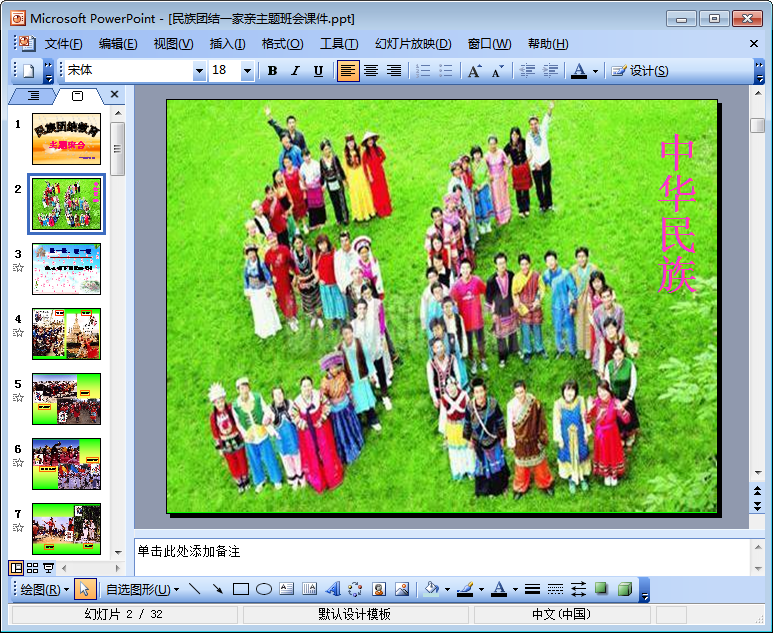This screenshot has width=773, height=633.
Task: Select the Oval tool
Action: pos(264,589)
